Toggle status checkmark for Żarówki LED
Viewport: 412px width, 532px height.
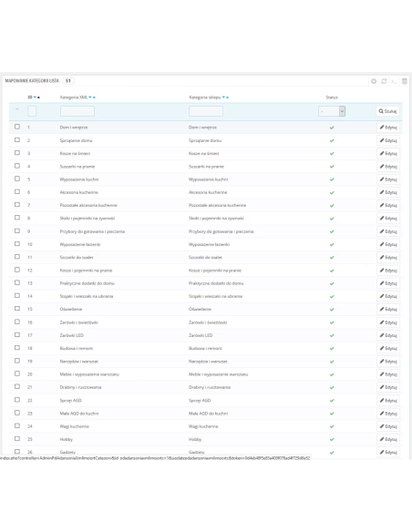[332, 335]
